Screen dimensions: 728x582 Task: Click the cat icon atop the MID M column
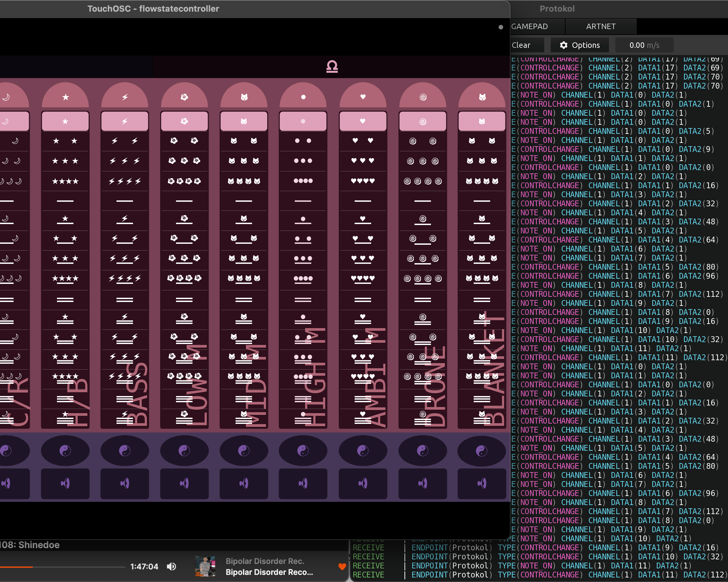point(244,97)
